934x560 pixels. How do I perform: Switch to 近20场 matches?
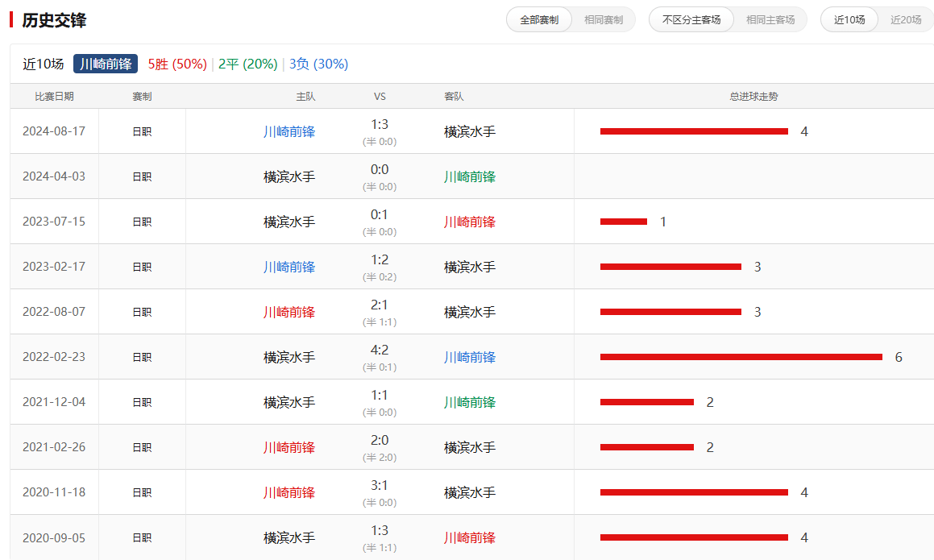(x=905, y=19)
